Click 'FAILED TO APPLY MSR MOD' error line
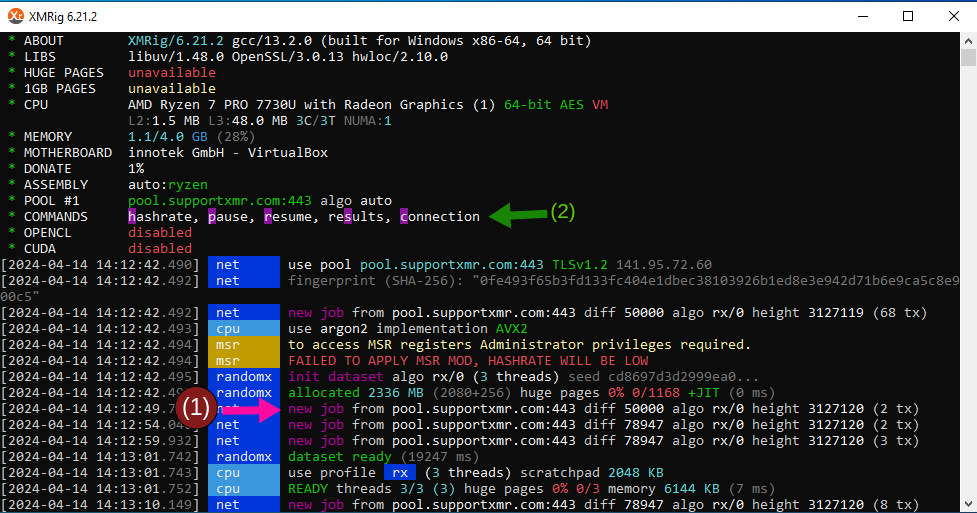This screenshot has height=513, width=977. [468, 361]
